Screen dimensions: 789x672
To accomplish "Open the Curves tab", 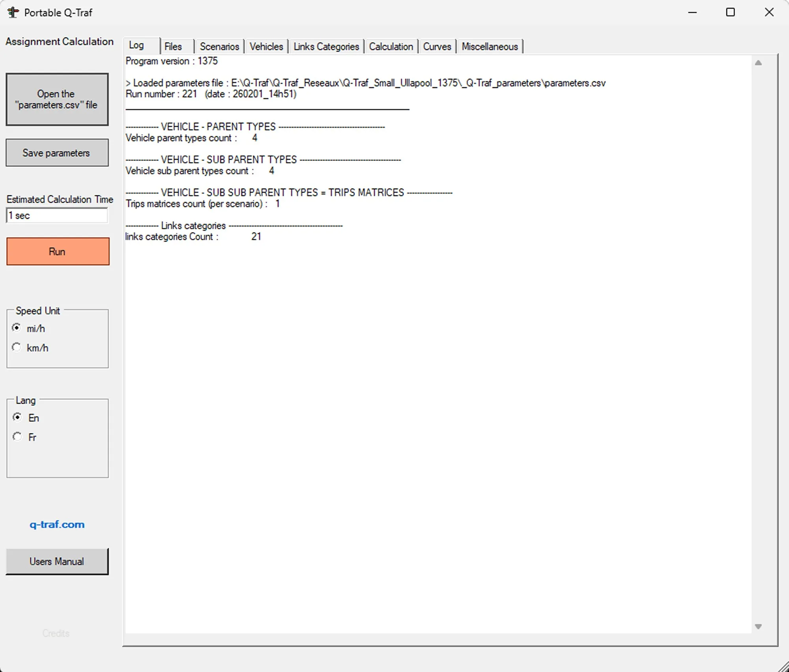I will tap(437, 47).
